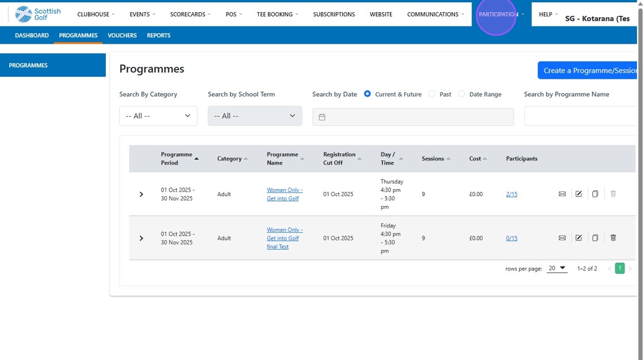Select the Programmes sub-navigation tab
644x360 pixels.
pyautogui.click(x=78, y=35)
